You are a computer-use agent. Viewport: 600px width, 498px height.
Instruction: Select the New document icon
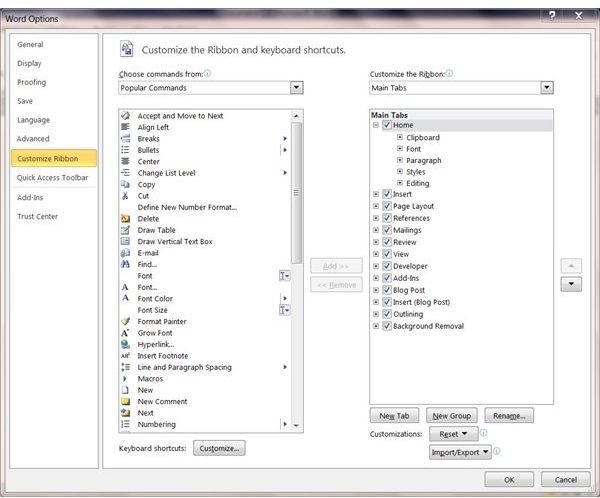pyautogui.click(x=126, y=390)
